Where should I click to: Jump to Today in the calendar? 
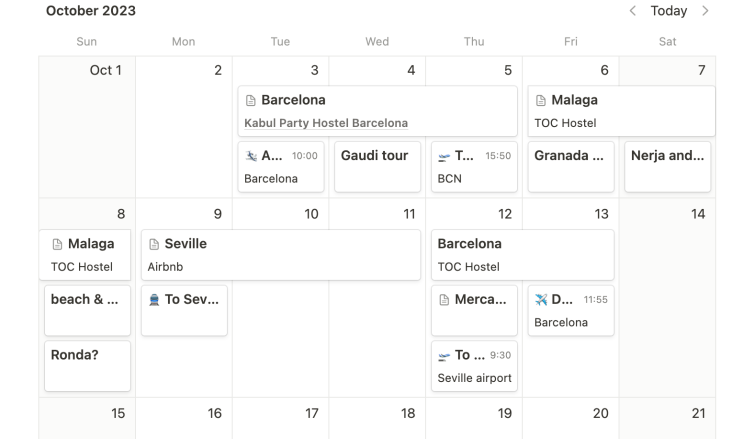click(x=668, y=11)
